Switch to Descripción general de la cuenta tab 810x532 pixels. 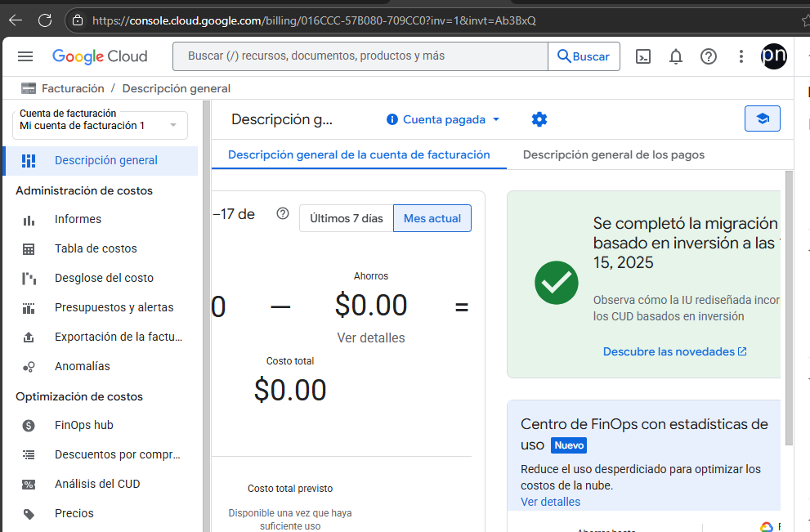(359, 154)
